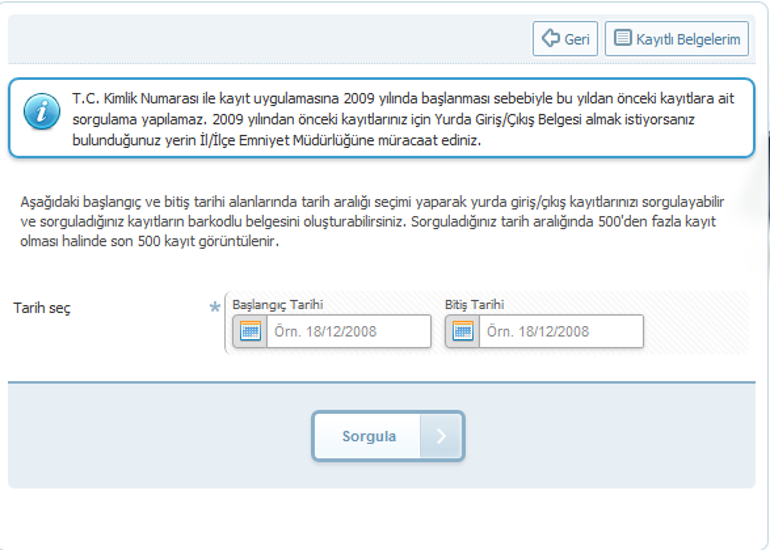Click the right chevron on Sorgula button
The image size is (770, 550).
coord(441,436)
